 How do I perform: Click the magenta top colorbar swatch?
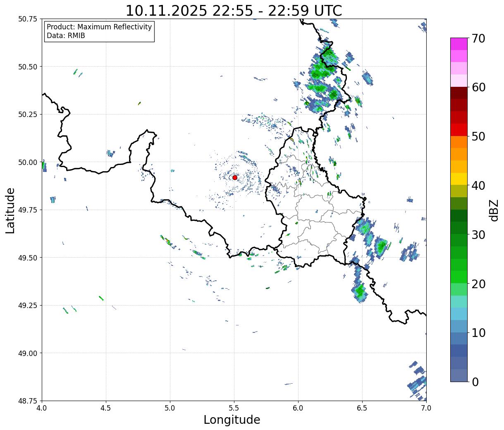pyautogui.click(x=459, y=44)
